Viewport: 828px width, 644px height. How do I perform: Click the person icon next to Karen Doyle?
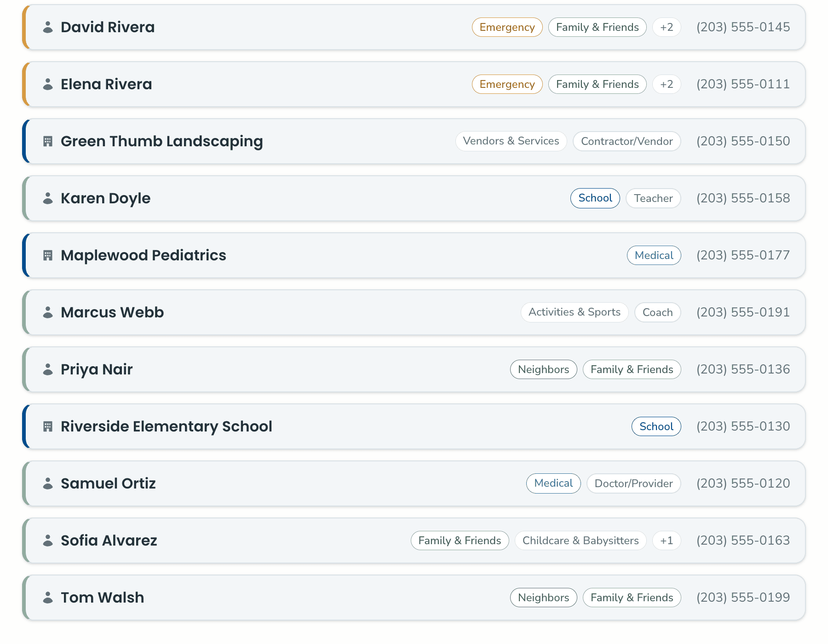click(x=48, y=198)
